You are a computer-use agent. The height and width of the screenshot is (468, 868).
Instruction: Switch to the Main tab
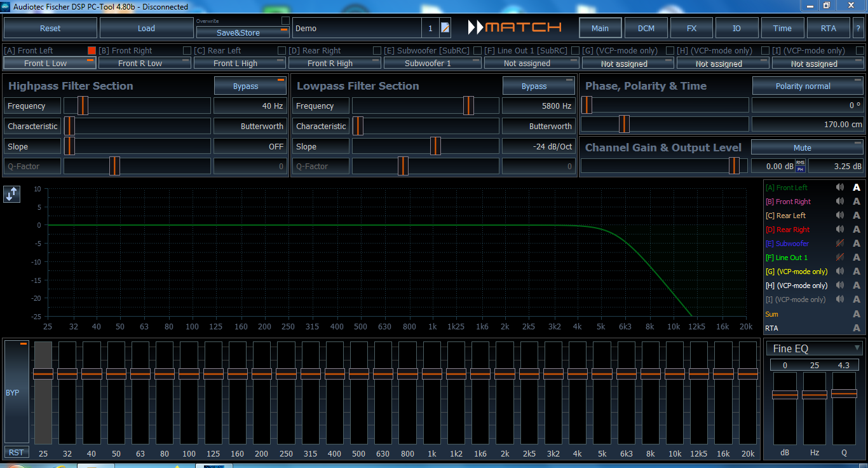click(x=600, y=28)
